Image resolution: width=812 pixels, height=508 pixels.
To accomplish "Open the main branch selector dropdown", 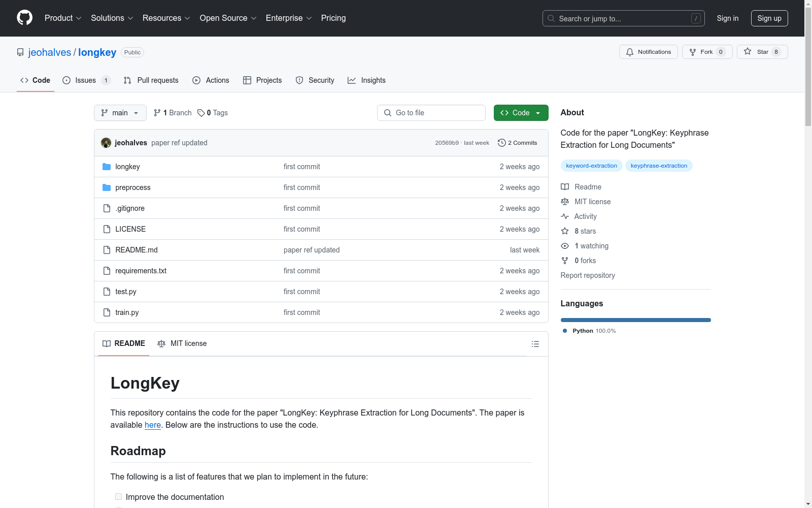I will [120, 113].
